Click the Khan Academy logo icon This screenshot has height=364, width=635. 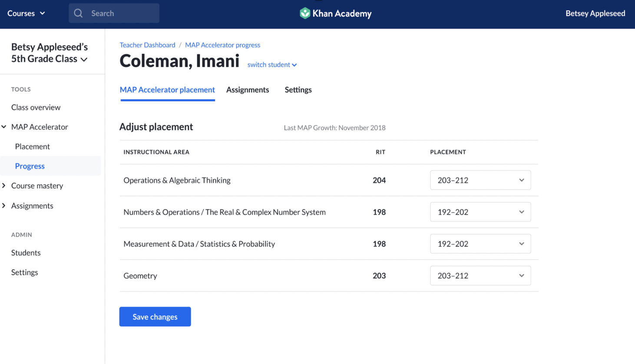[x=305, y=13]
